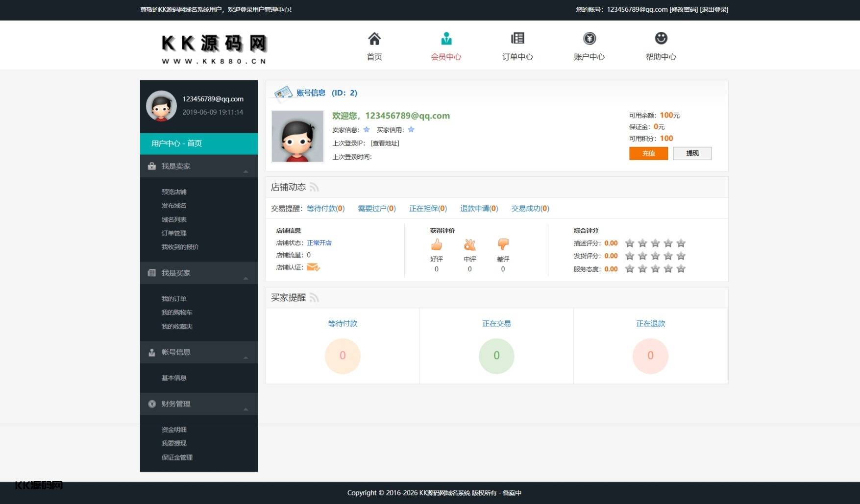Open 我的订单 in buyer menu
The width and height of the screenshot is (860, 504).
[x=174, y=299]
